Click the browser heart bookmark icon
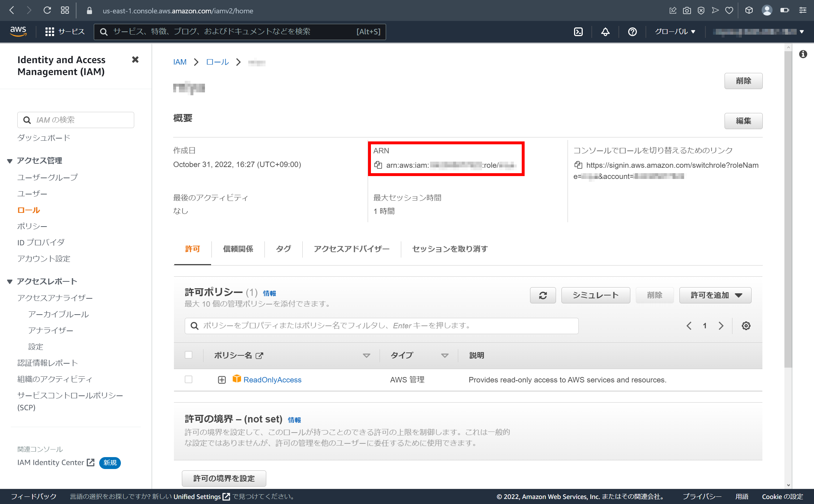 point(729,10)
